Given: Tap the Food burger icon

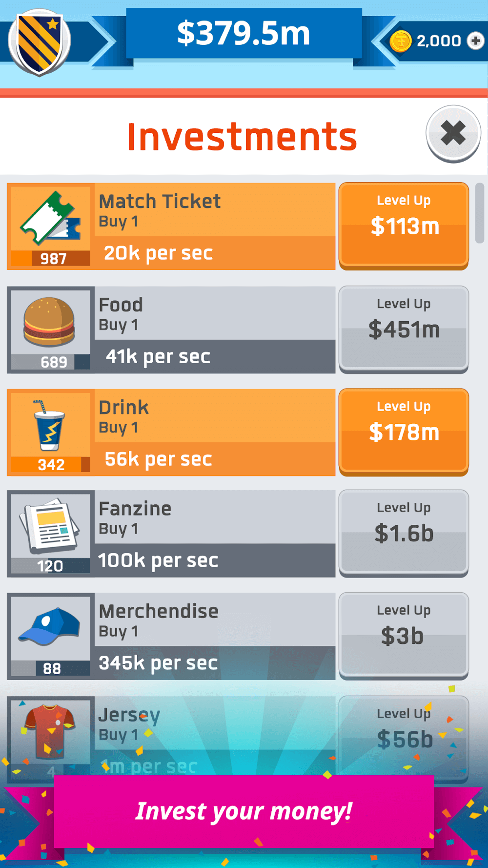Looking at the screenshot, I should click(x=50, y=322).
